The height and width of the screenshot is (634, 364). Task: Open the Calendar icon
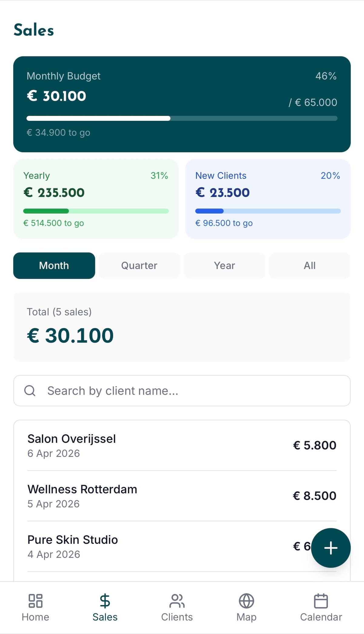[x=321, y=601]
